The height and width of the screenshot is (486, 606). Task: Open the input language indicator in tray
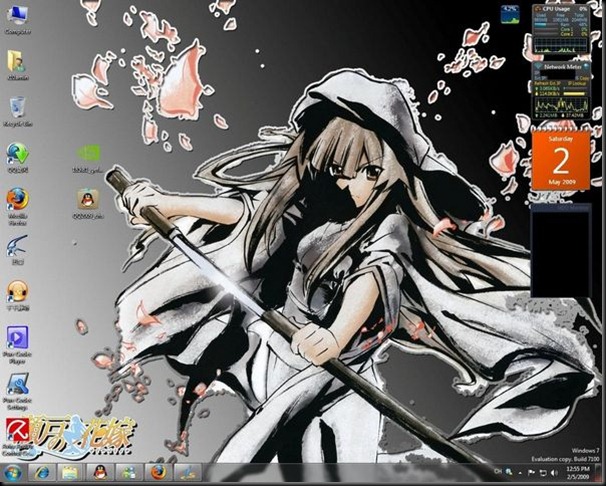click(498, 472)
